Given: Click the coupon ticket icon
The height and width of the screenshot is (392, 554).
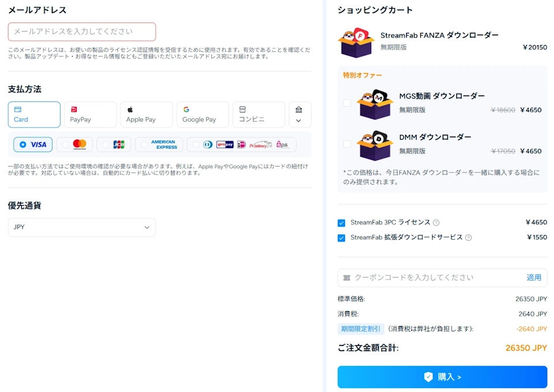Looking at the screenshot, I should pos(347,278).
